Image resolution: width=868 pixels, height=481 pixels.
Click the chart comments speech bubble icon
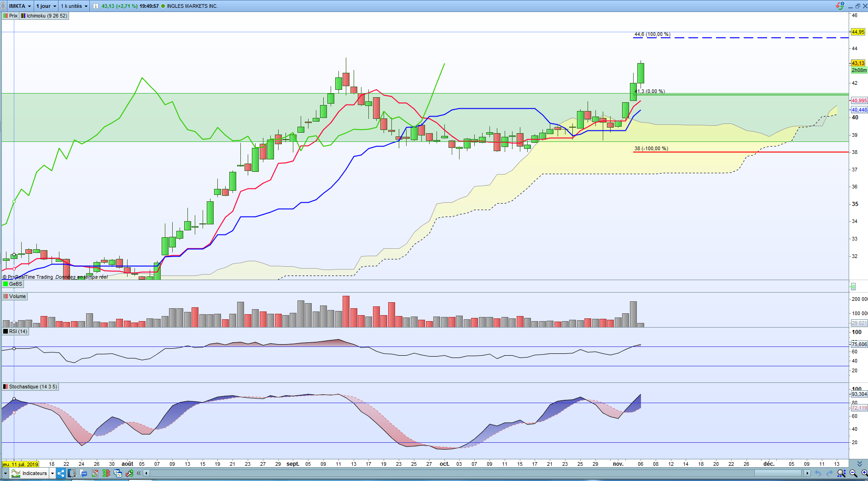83,473
